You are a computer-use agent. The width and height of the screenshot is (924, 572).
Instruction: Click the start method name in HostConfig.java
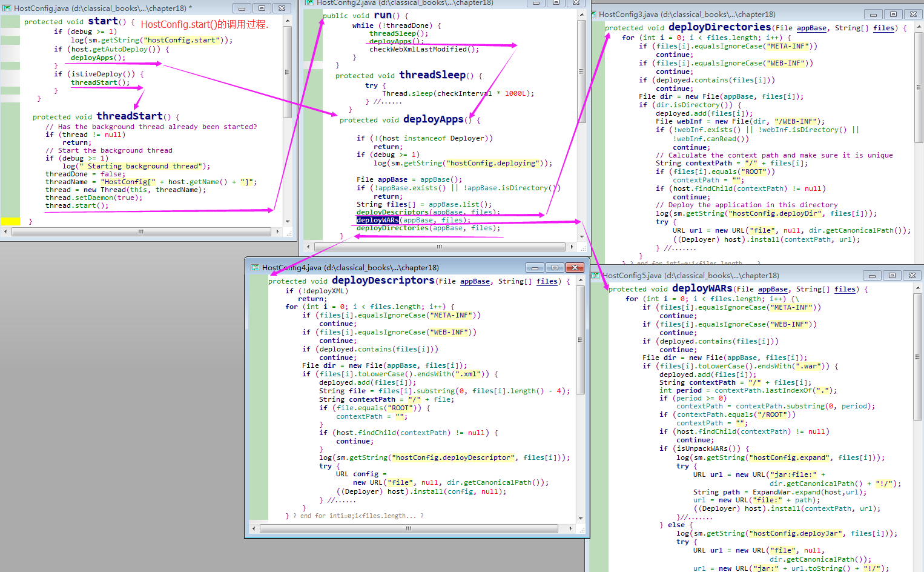pos(103,21)
